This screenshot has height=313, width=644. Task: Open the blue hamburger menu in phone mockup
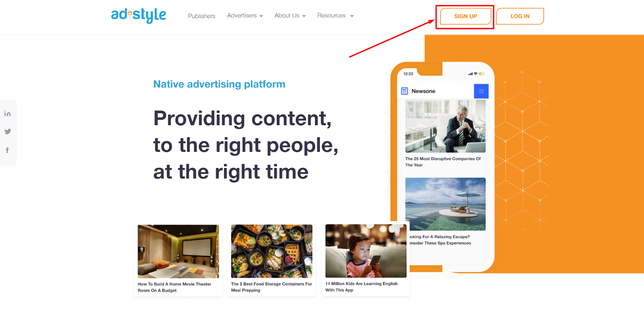(481, 91)
